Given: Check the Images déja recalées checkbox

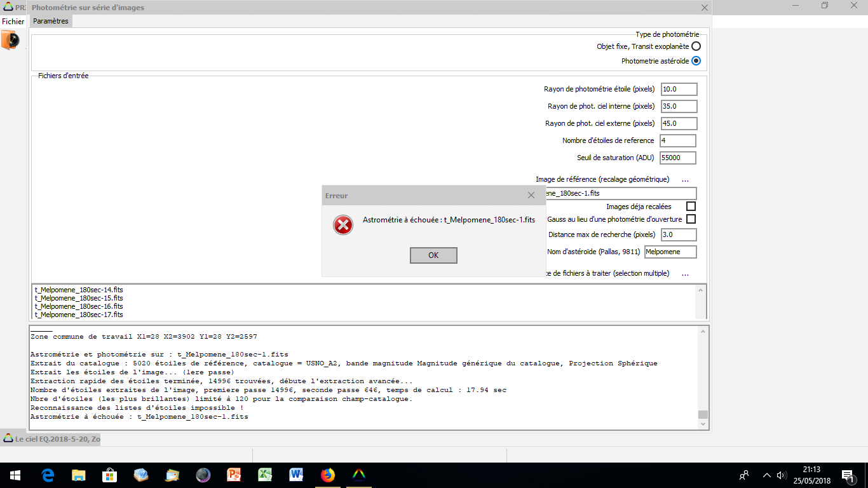Looking at the screenshot, I should click(x=691, y=207).
